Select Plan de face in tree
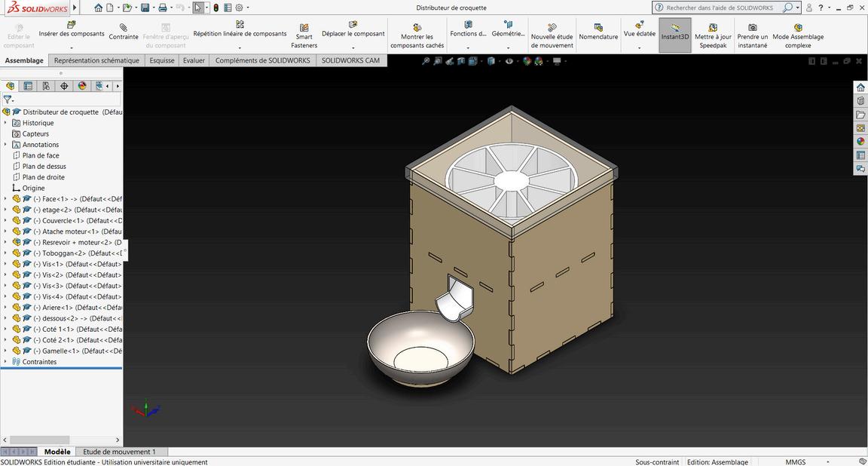This screenshot has width=868, height=466. click(x=41, y=155)
